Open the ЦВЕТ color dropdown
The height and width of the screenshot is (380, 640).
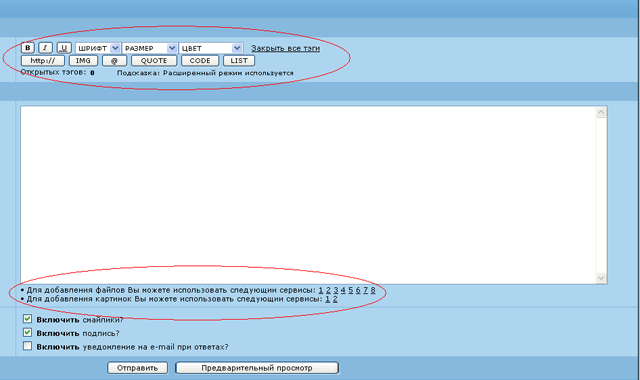(211, 48)
